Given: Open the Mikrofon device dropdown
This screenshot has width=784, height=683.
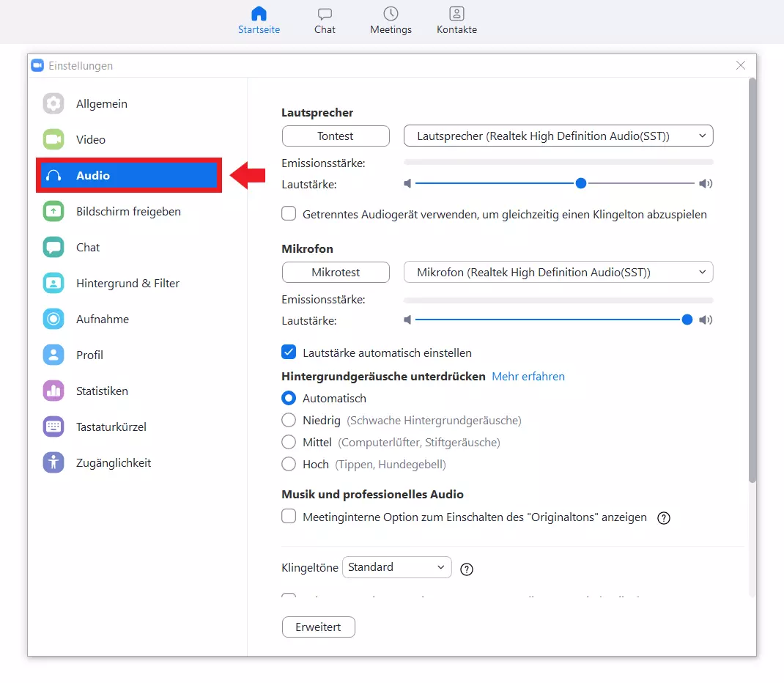Looking at the screenshot, I should (558, 273).
